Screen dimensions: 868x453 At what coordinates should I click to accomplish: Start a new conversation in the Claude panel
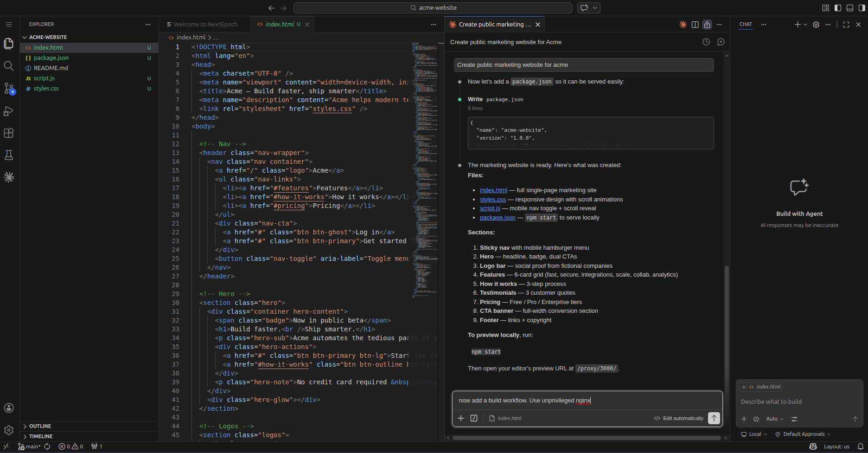tap(721, 42)
